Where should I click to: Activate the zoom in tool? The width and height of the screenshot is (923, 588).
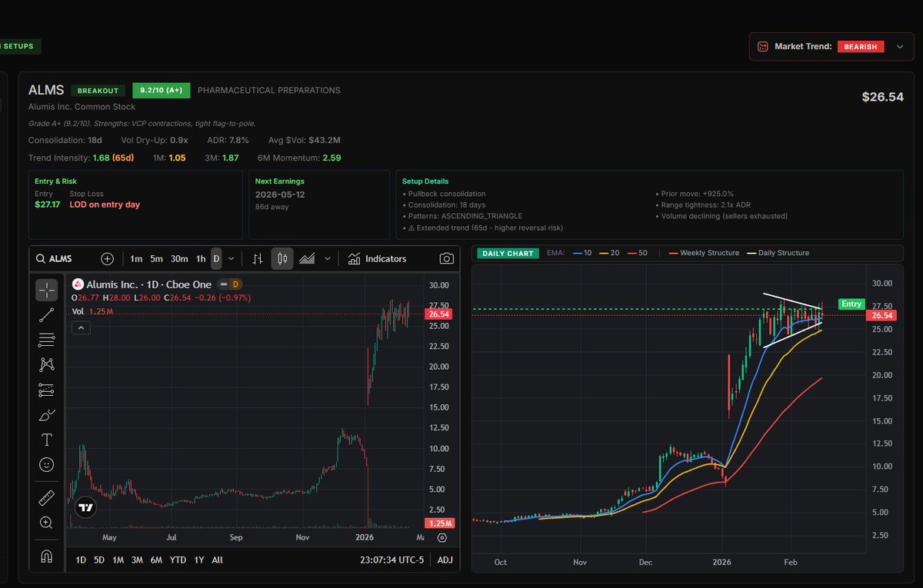(x=46, y=523)
